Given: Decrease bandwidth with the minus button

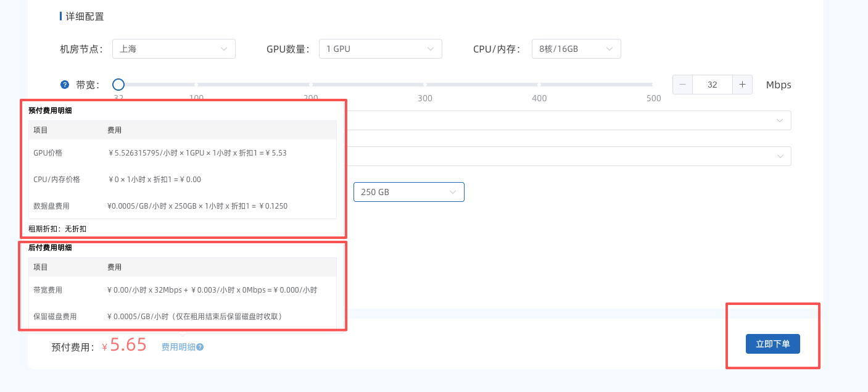Looking at the screenshot, I should pyautogui.click(x=682, y=85).
